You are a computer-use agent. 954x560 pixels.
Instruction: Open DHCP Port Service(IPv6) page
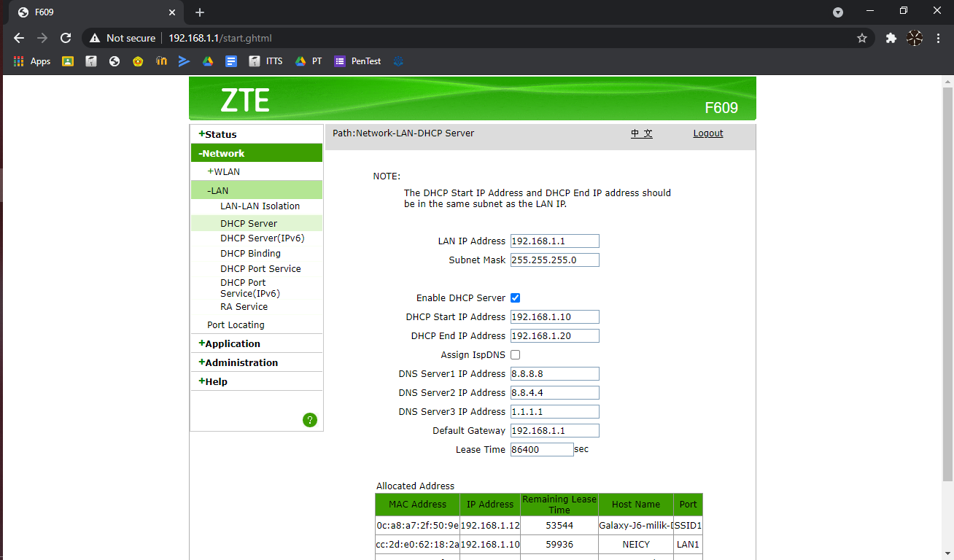[250, 288]
